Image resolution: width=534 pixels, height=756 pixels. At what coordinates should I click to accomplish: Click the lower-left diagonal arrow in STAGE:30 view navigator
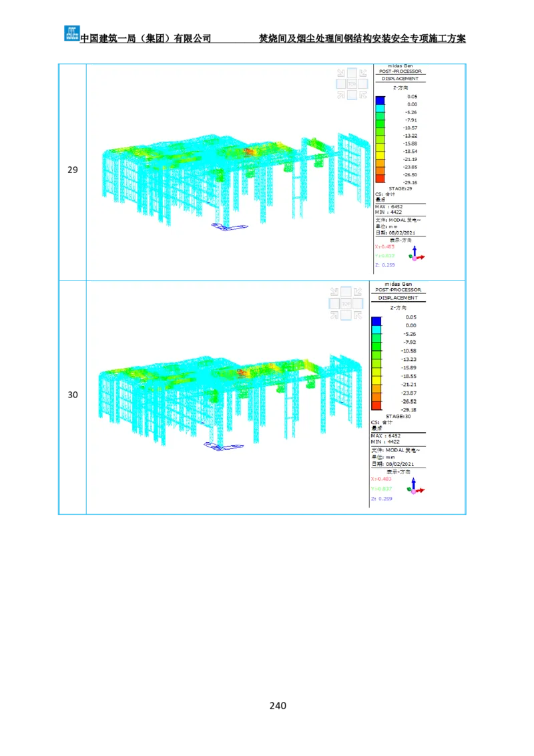335,315
